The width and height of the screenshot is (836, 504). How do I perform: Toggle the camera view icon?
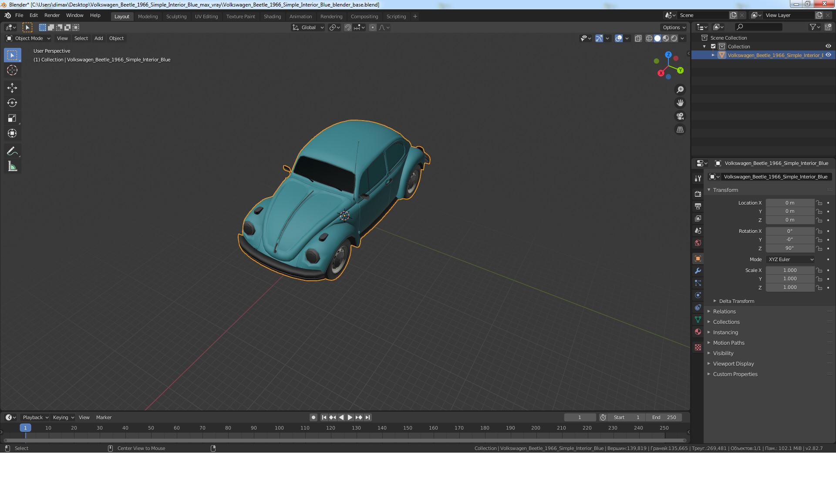point(680,117)
